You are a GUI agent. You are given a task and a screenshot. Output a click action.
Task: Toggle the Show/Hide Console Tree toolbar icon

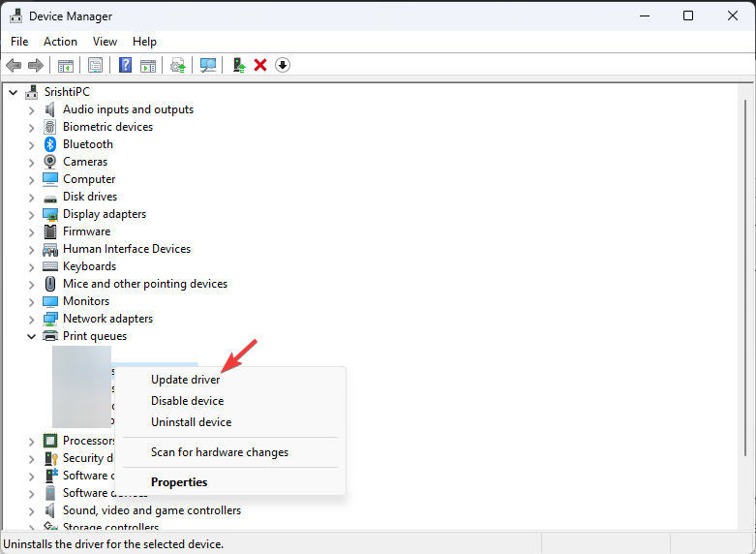(x=66, y=65)
